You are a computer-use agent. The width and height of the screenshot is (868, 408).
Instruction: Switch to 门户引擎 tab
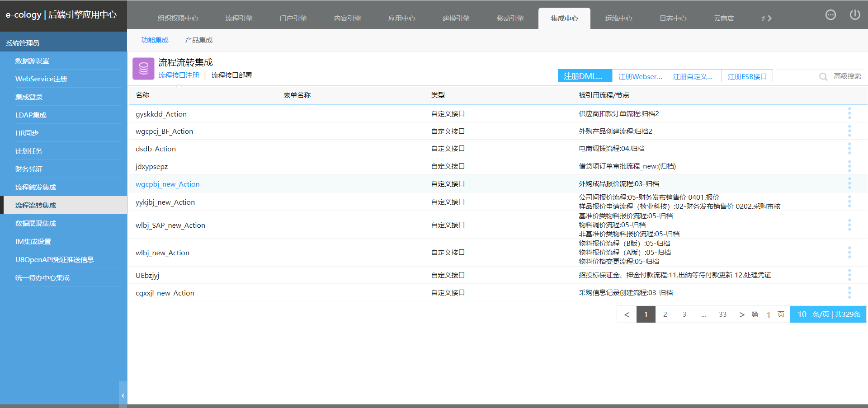click(293, 19)
